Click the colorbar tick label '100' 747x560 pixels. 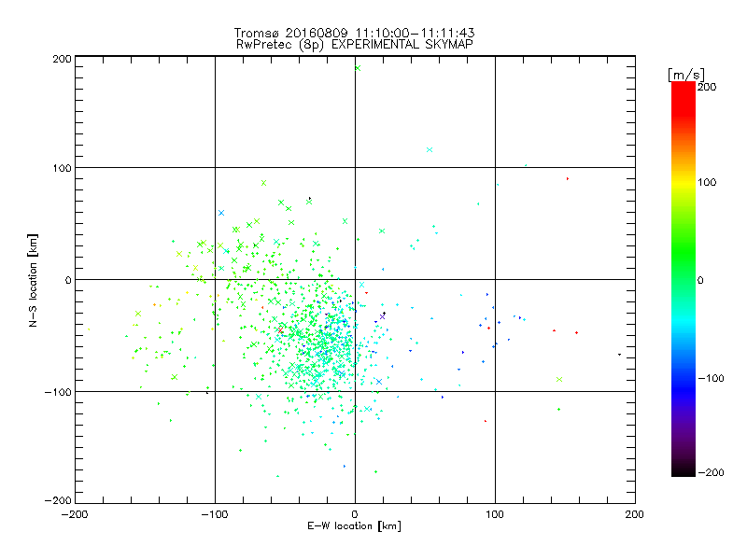[707, 182]
